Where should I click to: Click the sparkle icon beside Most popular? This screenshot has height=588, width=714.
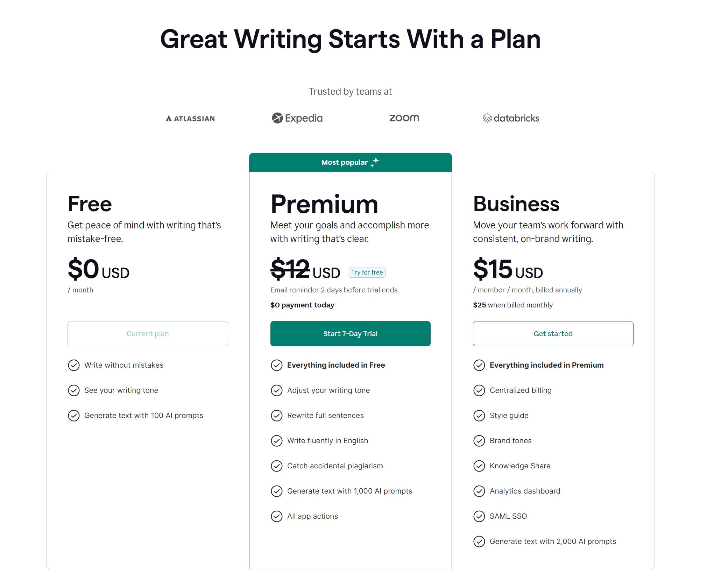tap(375, 162)
